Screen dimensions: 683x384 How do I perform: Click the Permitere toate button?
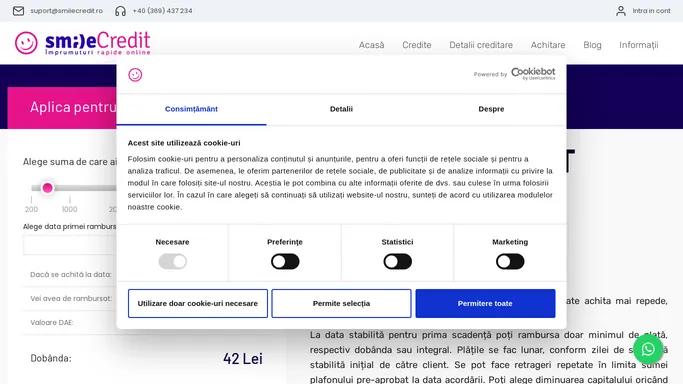tap(485, 303)
